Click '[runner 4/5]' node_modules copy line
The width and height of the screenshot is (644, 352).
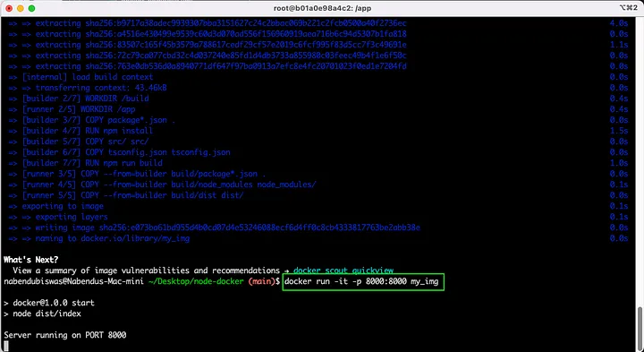click(x=162, y=185)
